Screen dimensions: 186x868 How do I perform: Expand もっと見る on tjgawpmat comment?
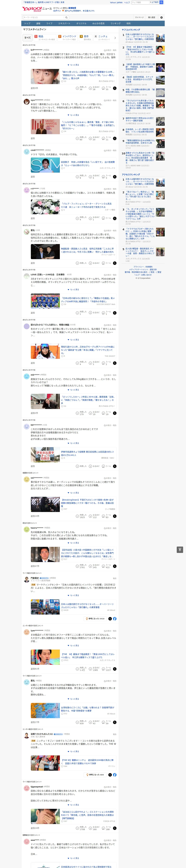[73, 805]
